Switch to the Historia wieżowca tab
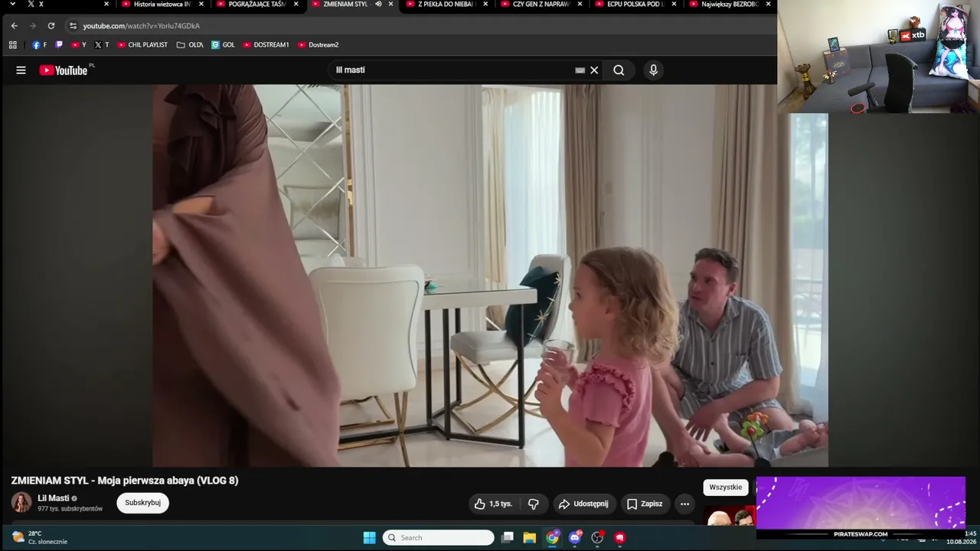The image size is (980, 551). [161, 5]
